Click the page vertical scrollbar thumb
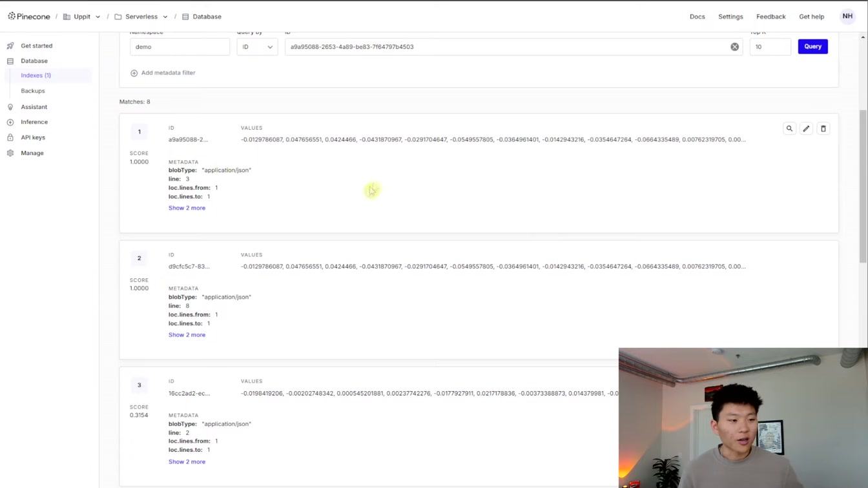Viewport: 868px width, 488px height. coord(863,186)
